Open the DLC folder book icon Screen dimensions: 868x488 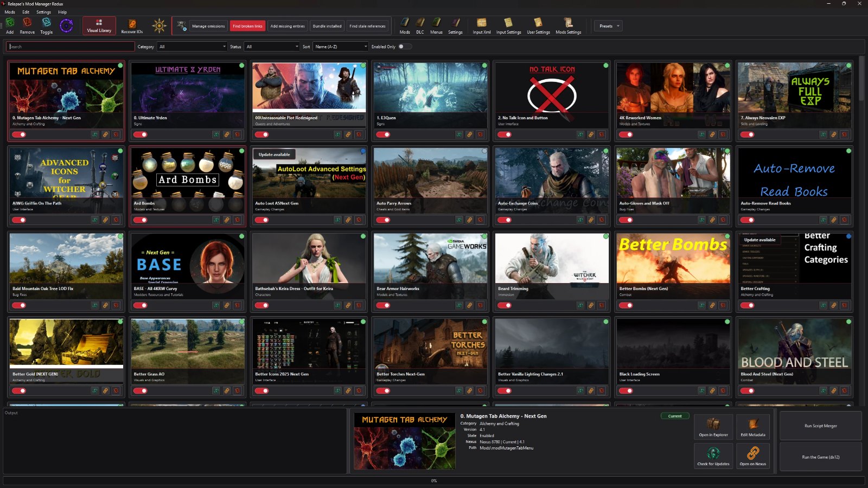420,25
